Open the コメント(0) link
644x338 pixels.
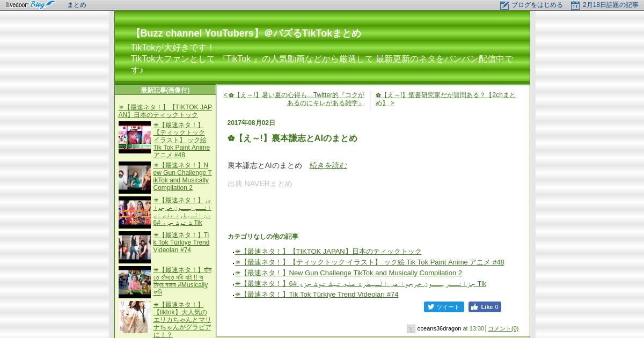[503, 328]
